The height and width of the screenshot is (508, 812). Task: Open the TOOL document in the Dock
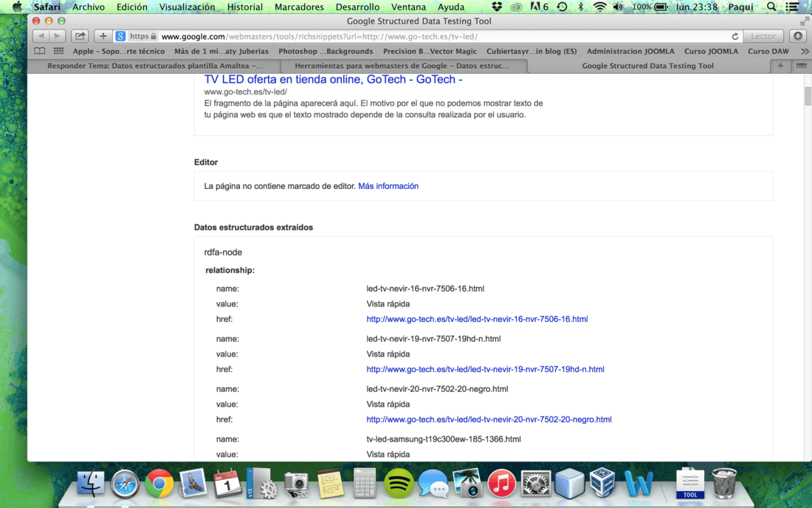690,483
